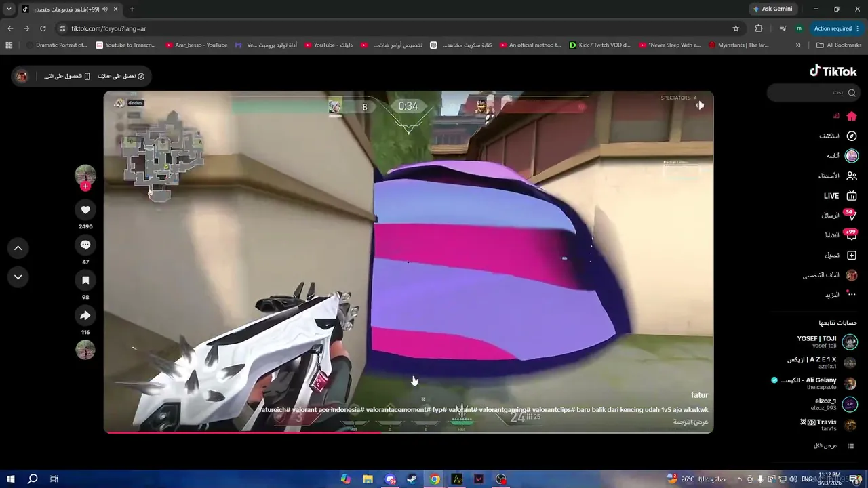868x488 pixels.
Task: Open the profile avatar left of Get App
Action: coord(22,76)
